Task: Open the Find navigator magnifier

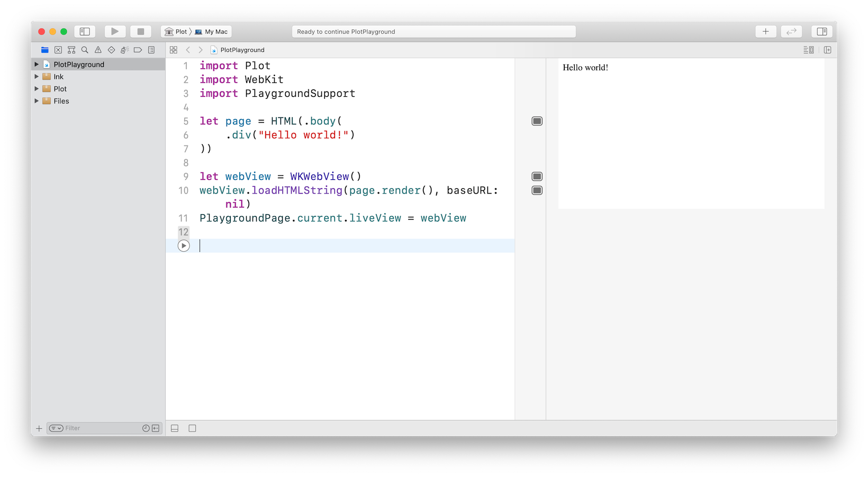Action: pos(85,50)
